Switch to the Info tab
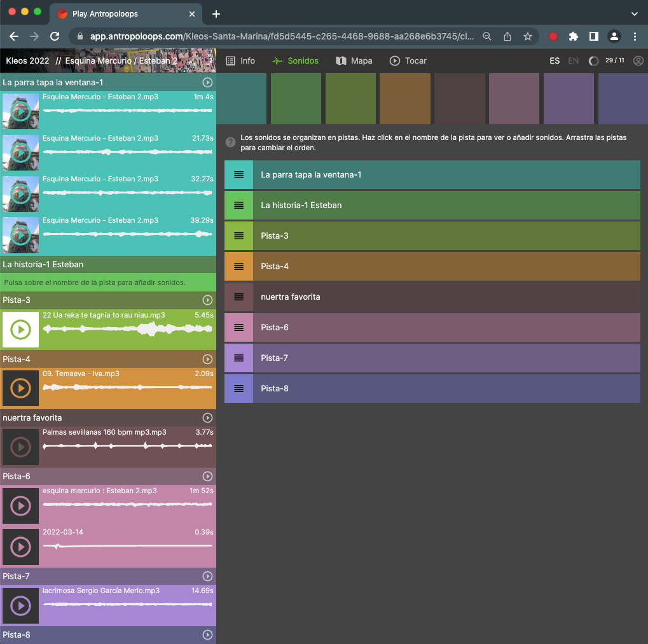Viewport: 648px width, 644px height. pyautogui.click(x=240, y=61)
